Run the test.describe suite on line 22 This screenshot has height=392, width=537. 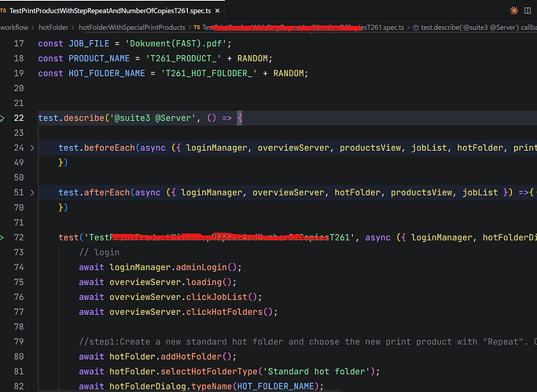coord(2,119)
